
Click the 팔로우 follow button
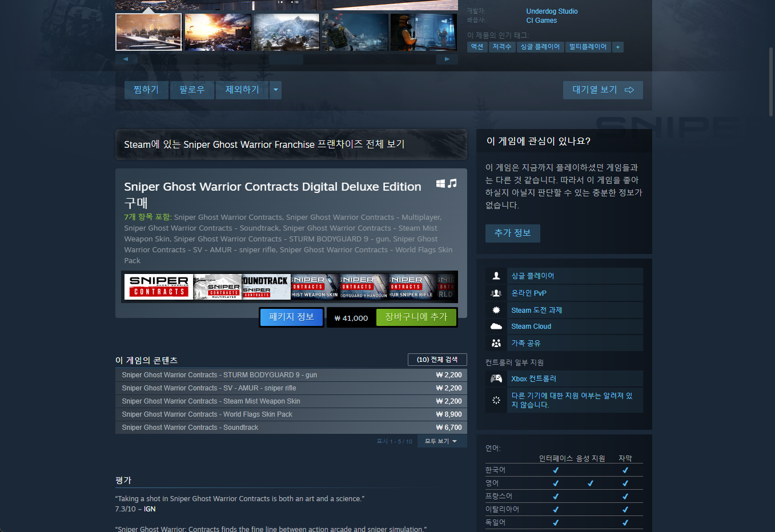point(192,90)
